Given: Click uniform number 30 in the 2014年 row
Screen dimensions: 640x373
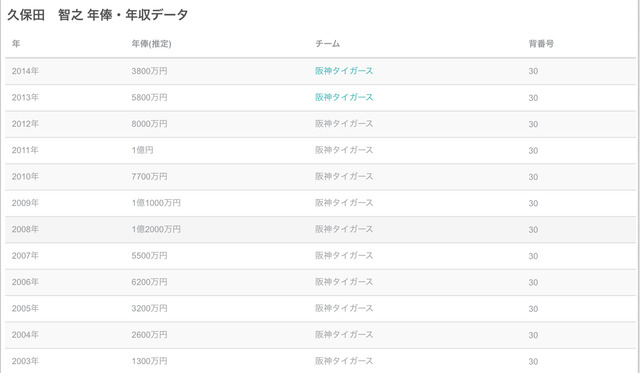Looking at the screenshot, I should pos(533,71).
